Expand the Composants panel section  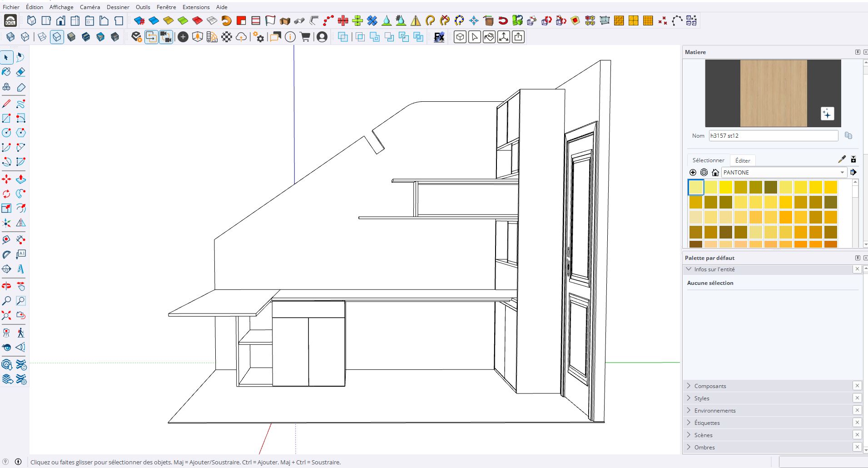click(710, 386)
